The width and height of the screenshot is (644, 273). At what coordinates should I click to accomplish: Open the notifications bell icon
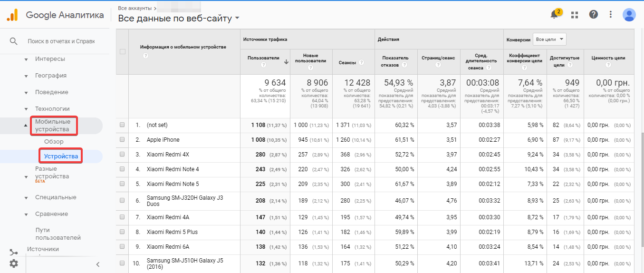[555, 14]
